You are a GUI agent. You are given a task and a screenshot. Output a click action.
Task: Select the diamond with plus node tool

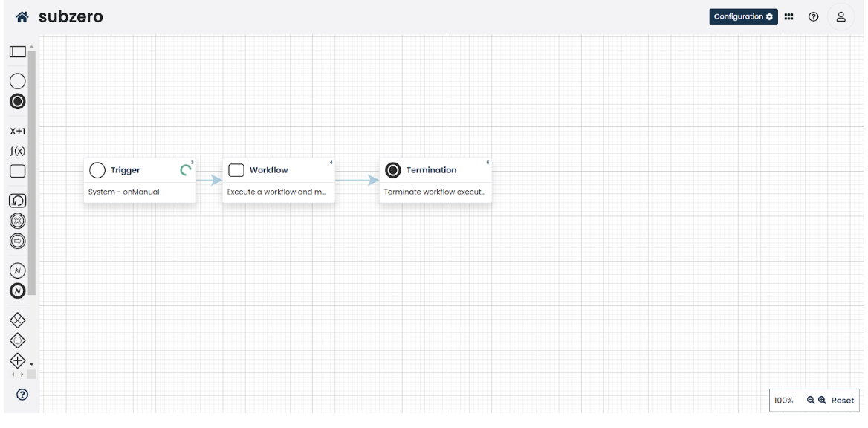point(17,361)
